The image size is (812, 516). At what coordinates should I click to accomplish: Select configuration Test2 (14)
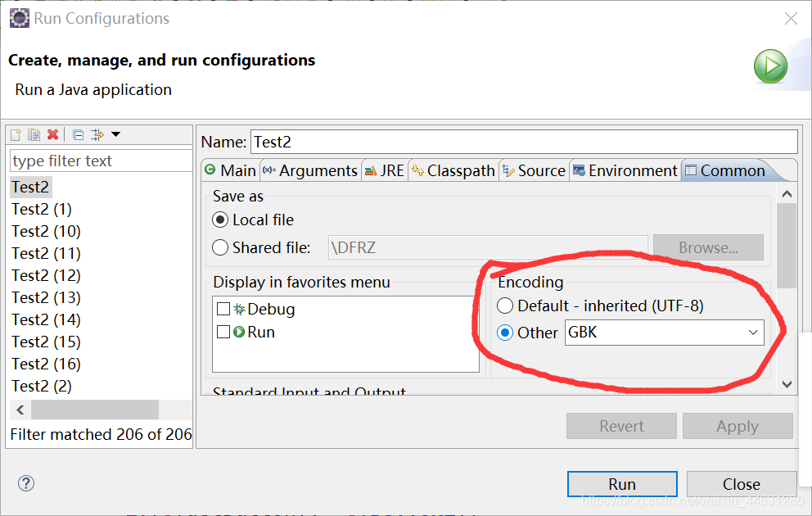[x=47, y=320]
